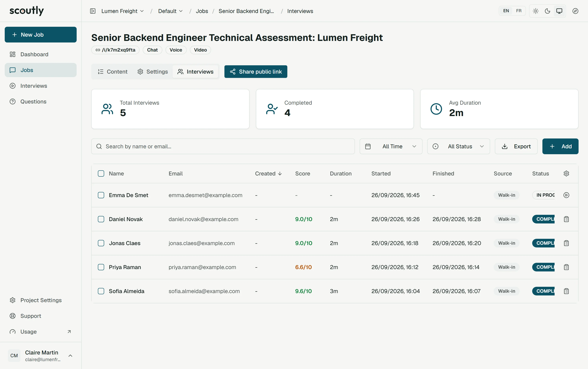Resume Emma De Smet interview play icon
This screenshot has width=588, height=369.
(x=566, y=195)
